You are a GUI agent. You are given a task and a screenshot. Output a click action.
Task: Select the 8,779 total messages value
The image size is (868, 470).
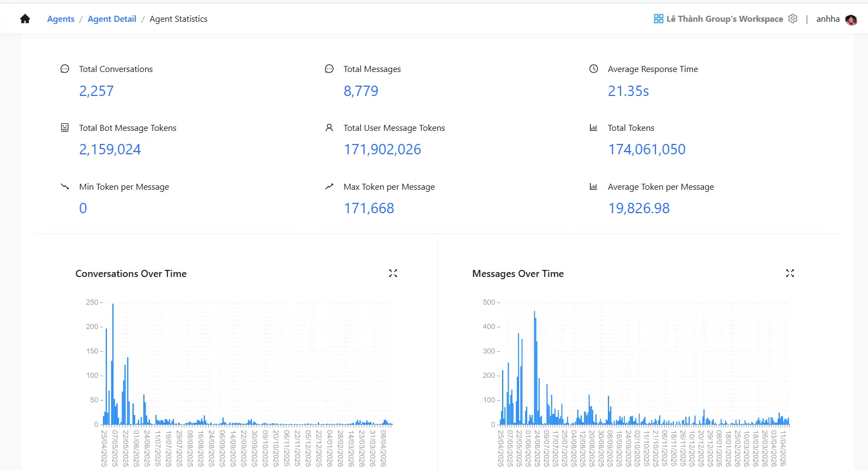click(x=361, y=91)
